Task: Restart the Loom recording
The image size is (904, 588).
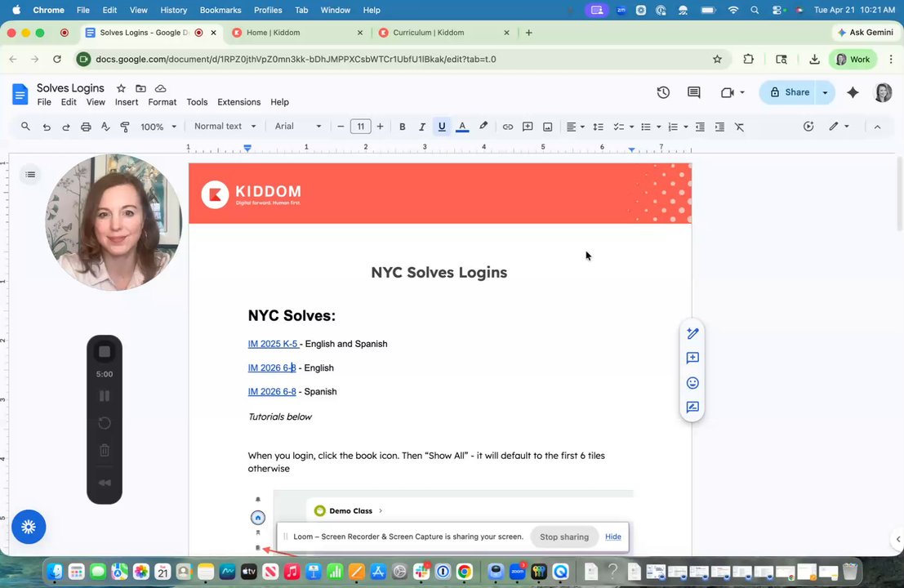Action: 105,423
